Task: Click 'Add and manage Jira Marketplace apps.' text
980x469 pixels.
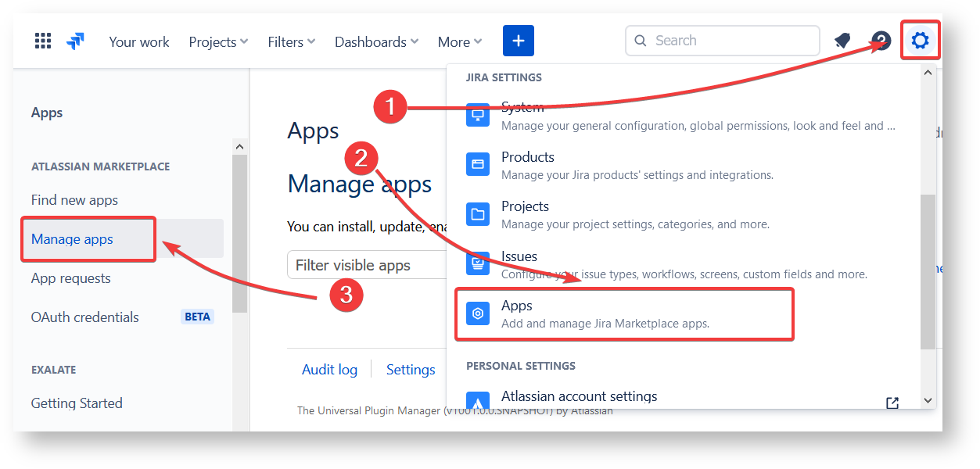Action: click(605, 324)
